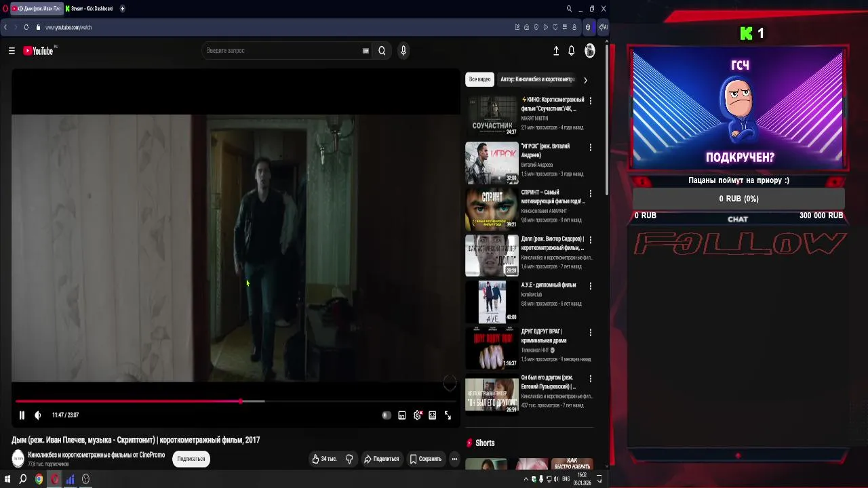Focus the YouTube search input field
This screenshot has height=488, width=868.
coord(283,51)
